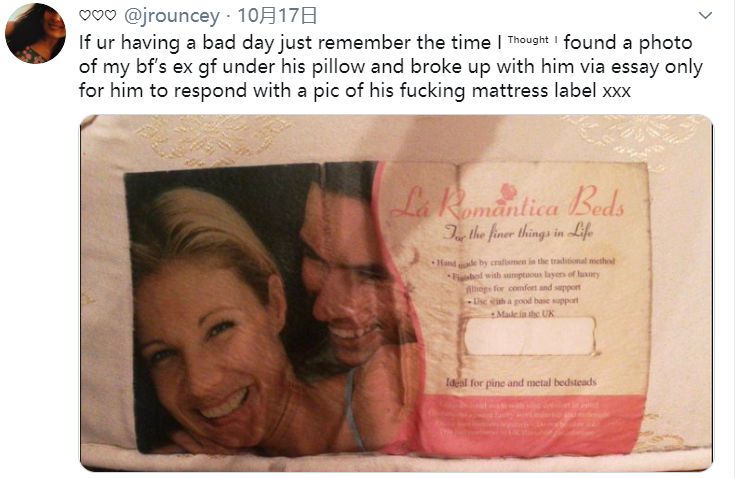
Task: Click the small 'Thought' inserted text
Action: pyautogui.click(x=528, y=40)
